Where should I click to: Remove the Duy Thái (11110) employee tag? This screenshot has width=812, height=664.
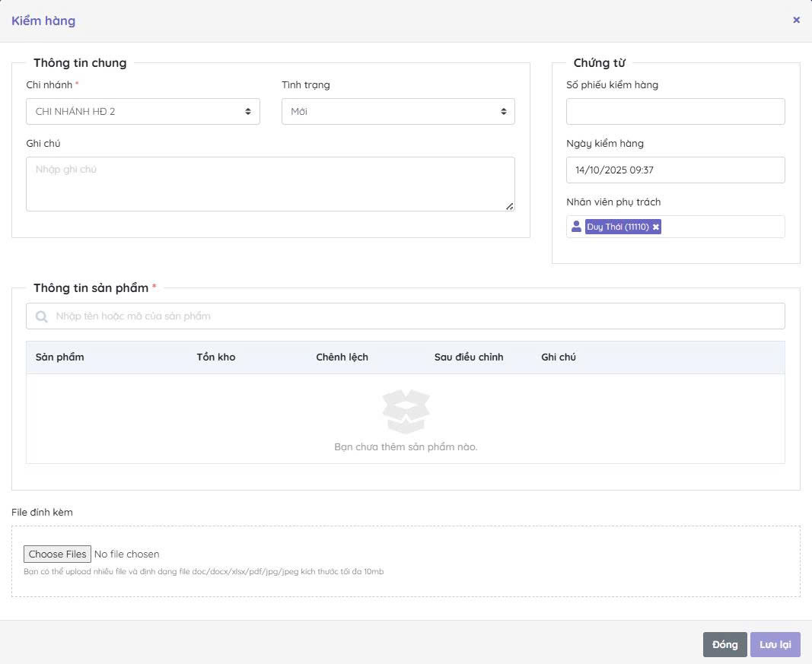(656, 227)
